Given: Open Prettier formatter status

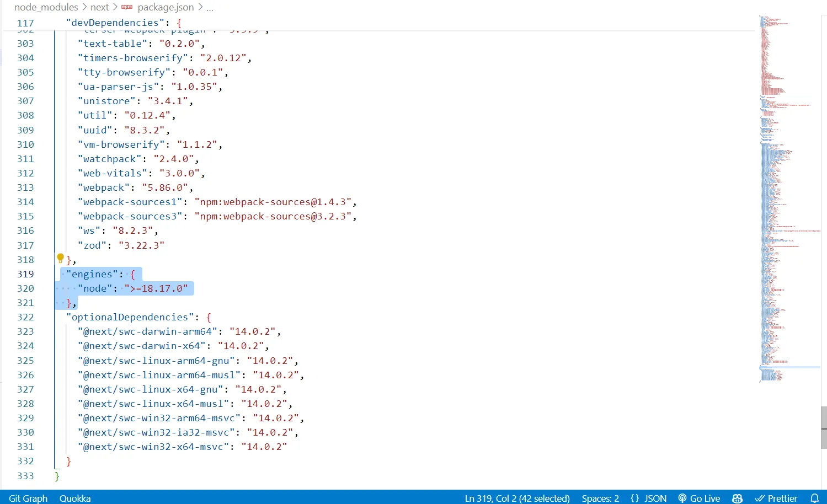Looking at the screenshot, I should (776, 498).
